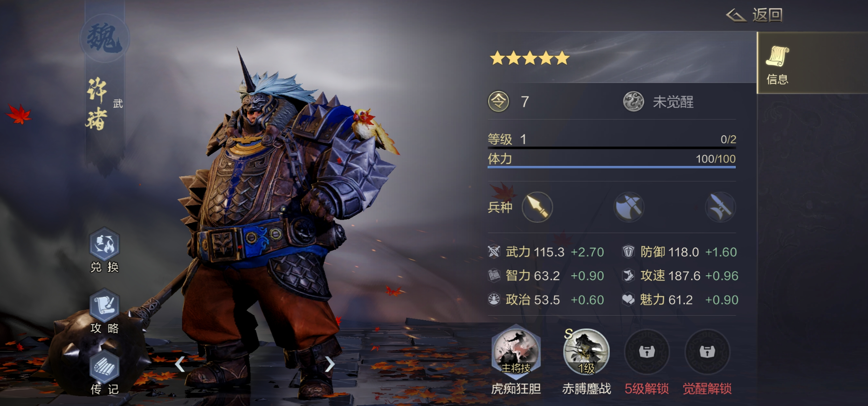Go back with the 返回 button

755,15
